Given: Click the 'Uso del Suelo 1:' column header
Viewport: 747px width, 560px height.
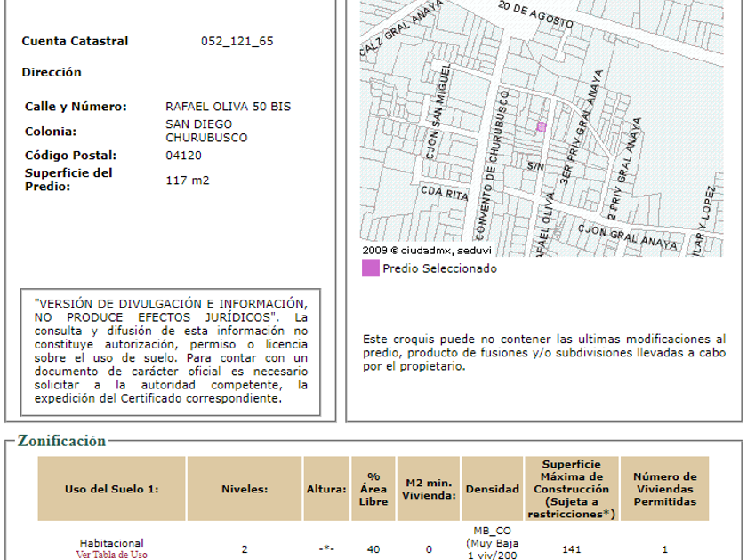Looking at the screenshot, I should 111,489.
